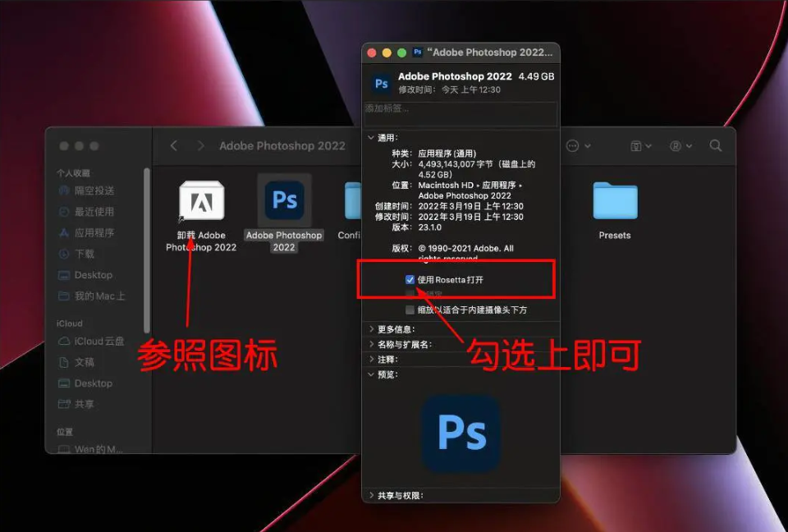
Task: Select 下载 in the Finder sidebar
Action: click(85, 255)
